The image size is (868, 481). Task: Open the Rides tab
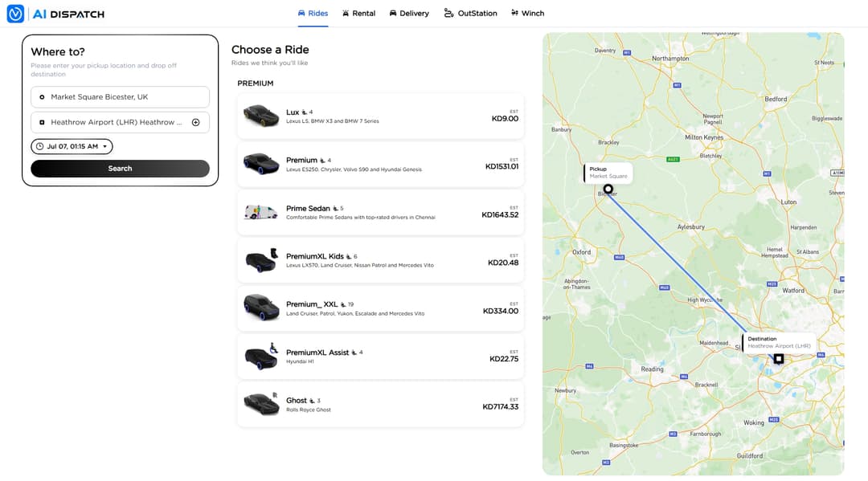pyautogui.click(x=313, y=14)
